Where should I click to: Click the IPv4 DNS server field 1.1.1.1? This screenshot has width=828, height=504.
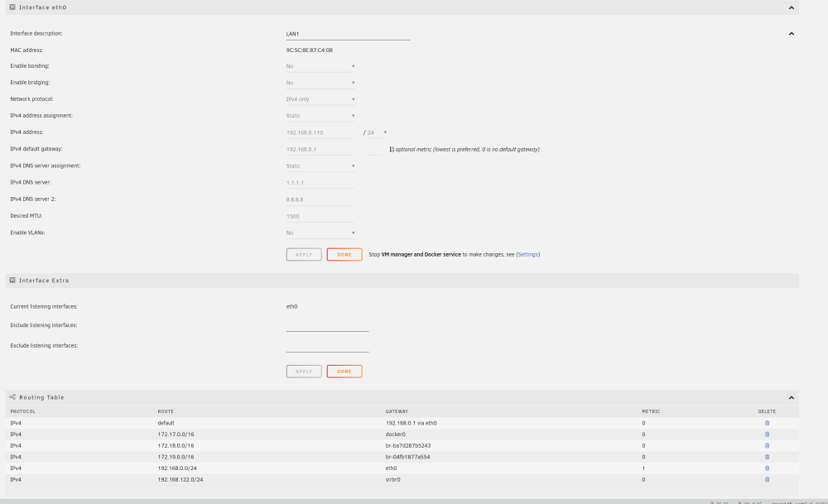[320, 183]
